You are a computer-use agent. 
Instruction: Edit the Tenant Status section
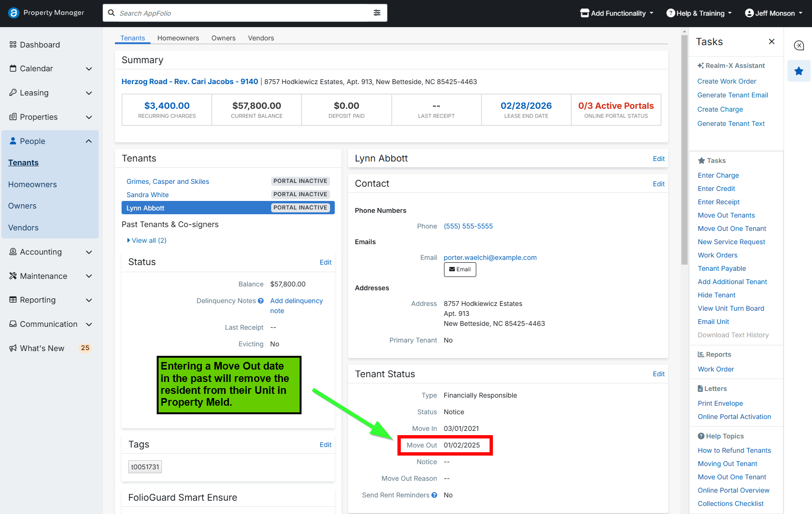[658, 374]
